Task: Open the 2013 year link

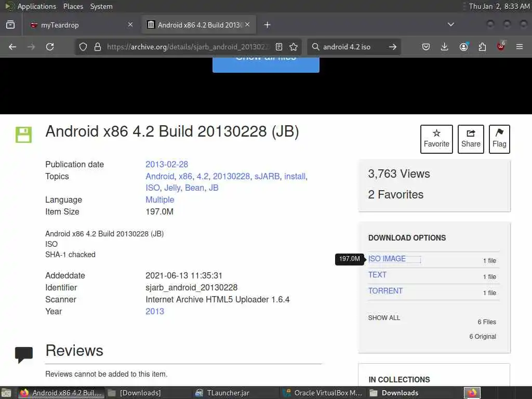Action: pyautogui.click(x=155, y=312)
